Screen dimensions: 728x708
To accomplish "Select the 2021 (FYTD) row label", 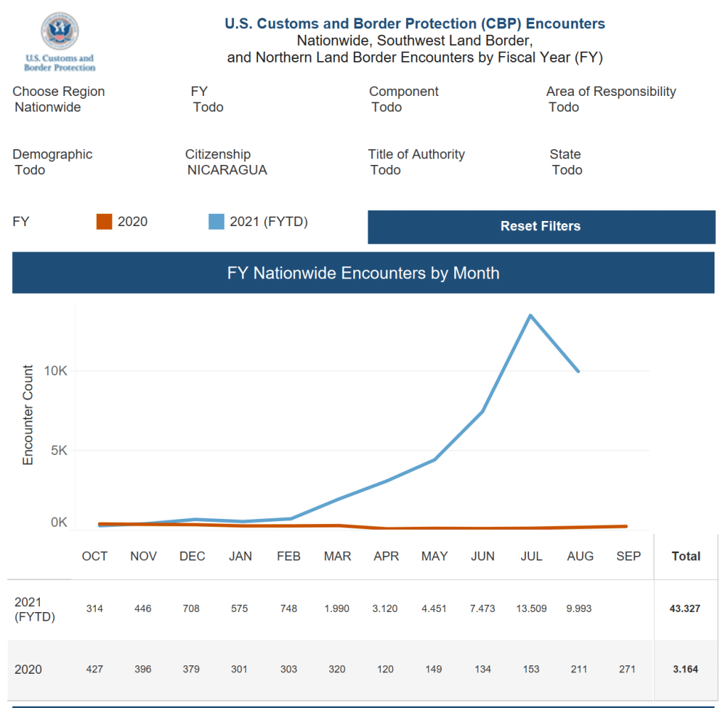I will coord(34,609).
